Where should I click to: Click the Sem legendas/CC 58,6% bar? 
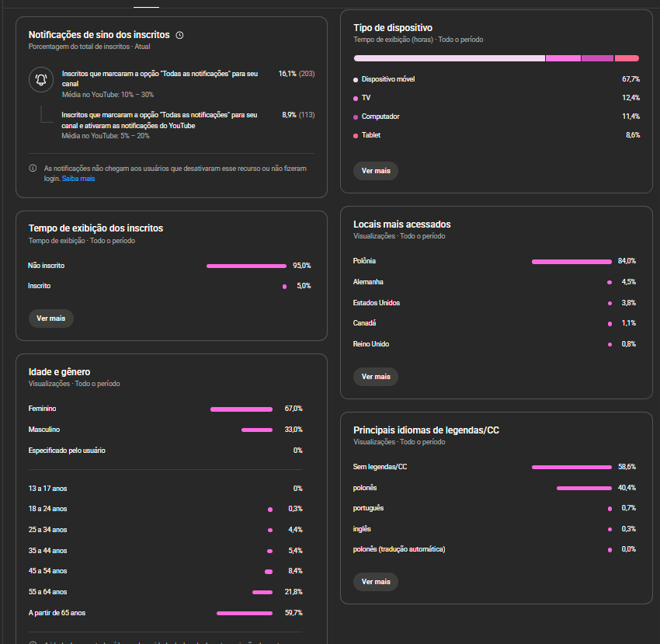pyautogui.click(x=571, y=467)
